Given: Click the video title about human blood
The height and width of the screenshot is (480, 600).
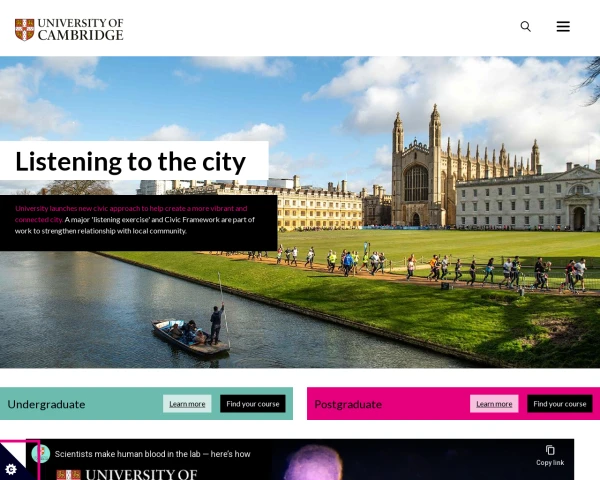Looking at the screenshot, I should pyautogui.click(x=152, y=454).
